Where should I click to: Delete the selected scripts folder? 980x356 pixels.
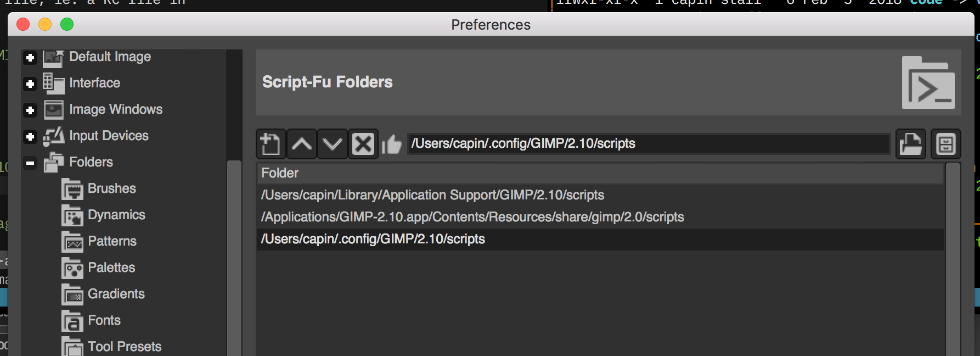[362, 144]
